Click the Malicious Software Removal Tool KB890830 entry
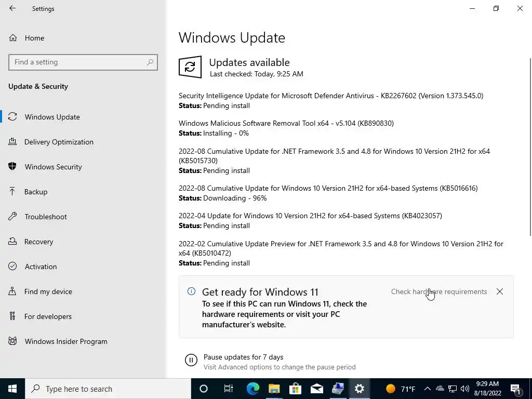The height and width of the screenshot is (399, 532). coord(286,123)
